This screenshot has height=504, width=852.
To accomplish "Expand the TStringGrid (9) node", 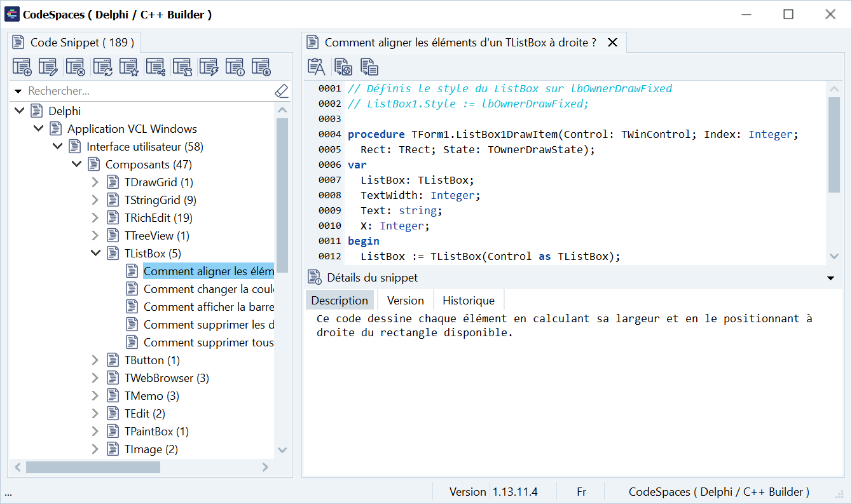I will click(95, 200).
